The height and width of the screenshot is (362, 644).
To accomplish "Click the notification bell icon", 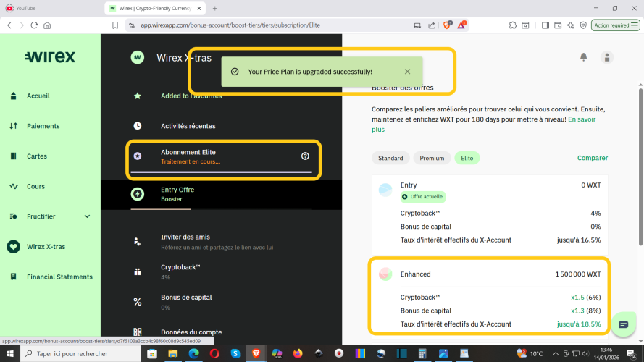I will (583, 57).
